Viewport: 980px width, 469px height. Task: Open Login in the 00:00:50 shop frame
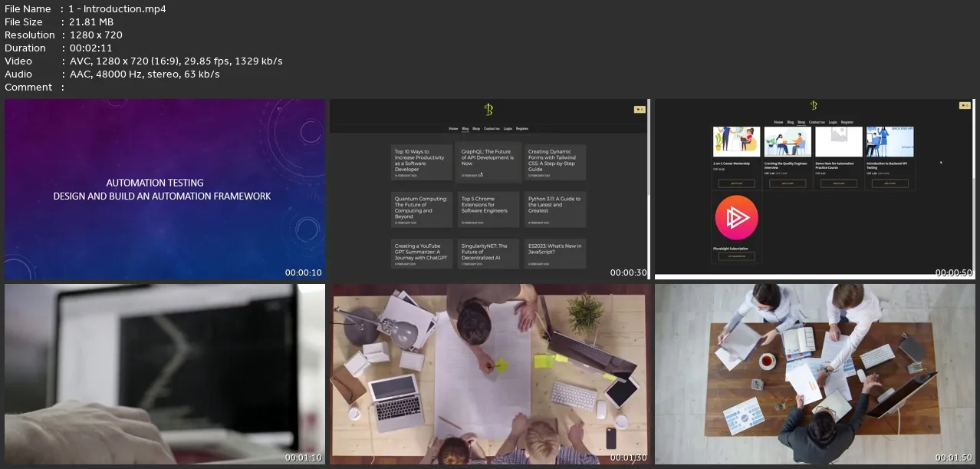tap(833, 122)
